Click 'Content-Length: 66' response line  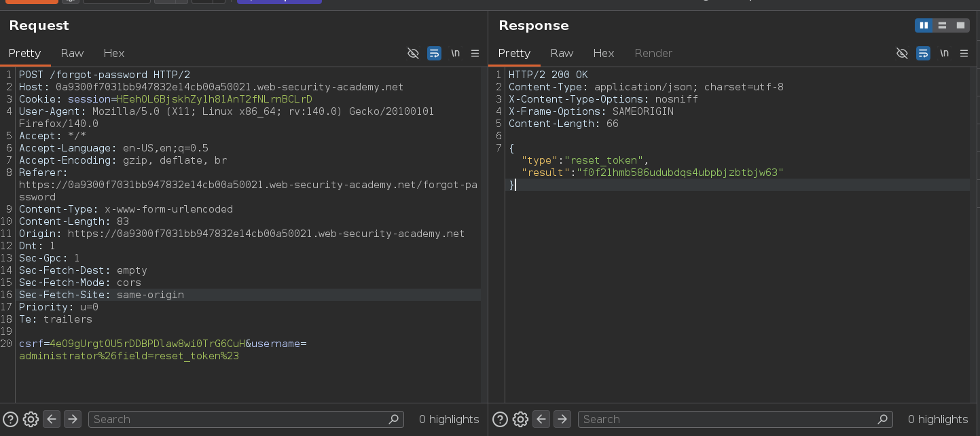(x=564, y=124)
